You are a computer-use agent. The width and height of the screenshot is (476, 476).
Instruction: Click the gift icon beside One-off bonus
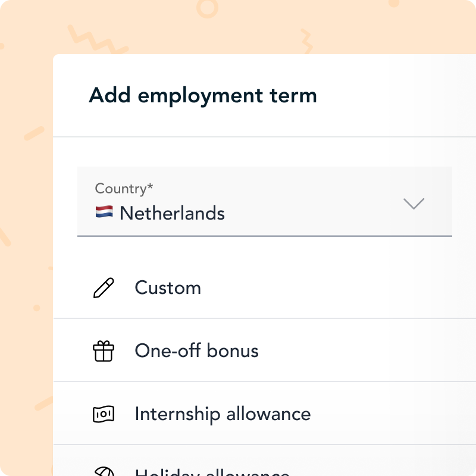tap(104, 350)
